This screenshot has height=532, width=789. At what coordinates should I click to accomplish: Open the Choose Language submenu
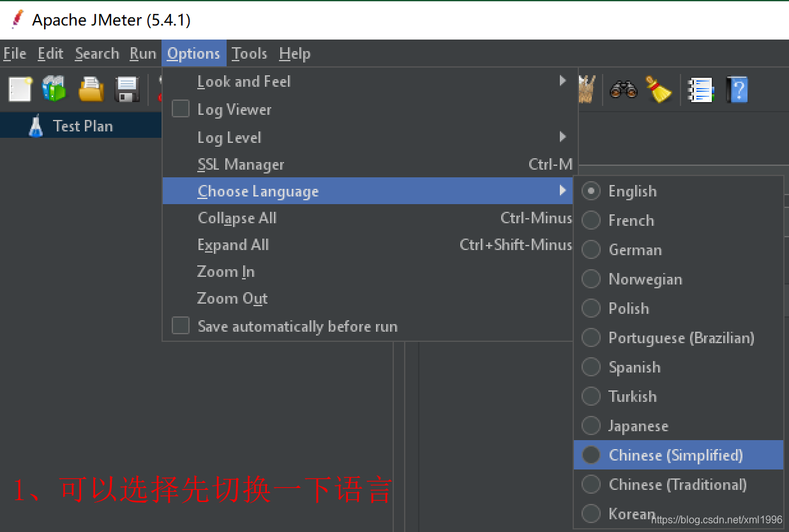[x=368, y=191]
